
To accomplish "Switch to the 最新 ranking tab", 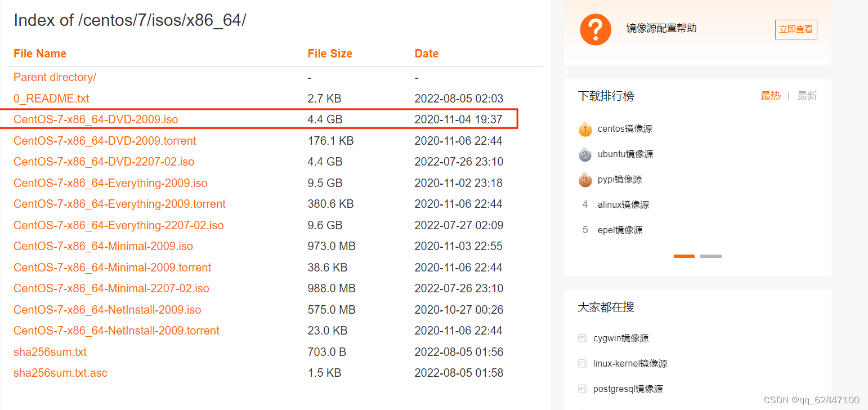I will point(807,96).
